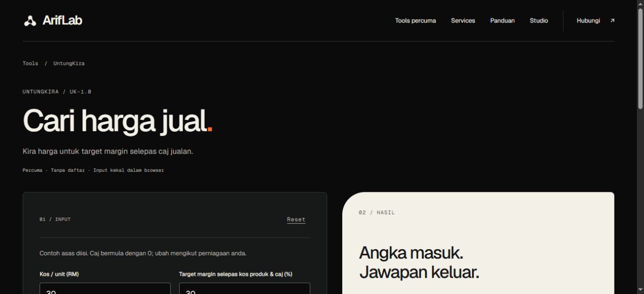Click the page scrollbar thumb
The height and width of the screenshot is (294, 644).
pyautogui.click(x=640, y=60)
